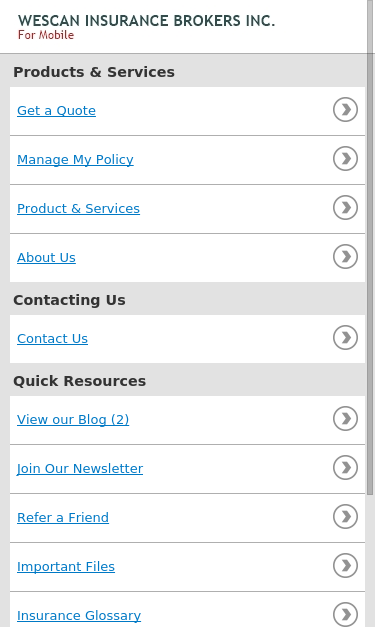Click the arrow icon beside View our Blog
The image size is (375, 627).
point(345,419)
